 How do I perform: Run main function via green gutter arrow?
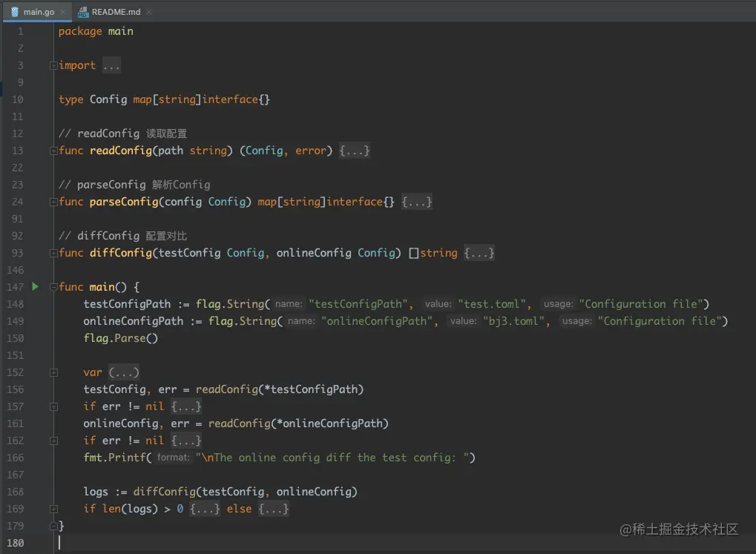click(35, 286)
